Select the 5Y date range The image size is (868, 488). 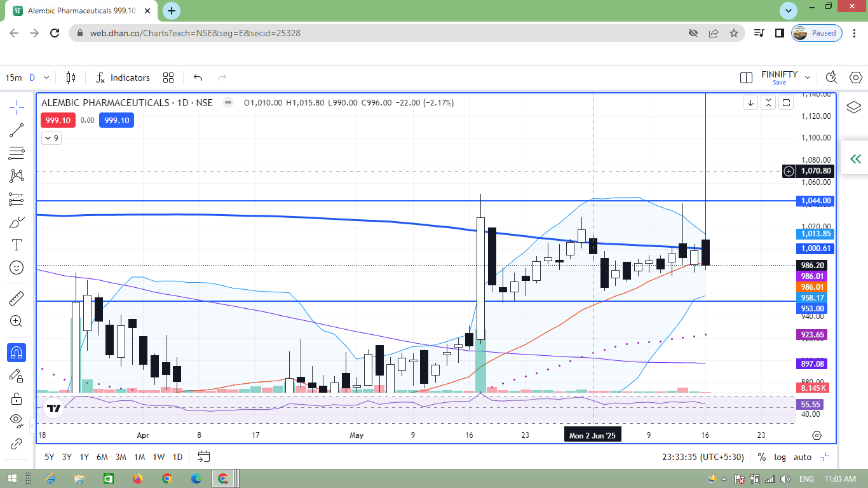[49, 457]
